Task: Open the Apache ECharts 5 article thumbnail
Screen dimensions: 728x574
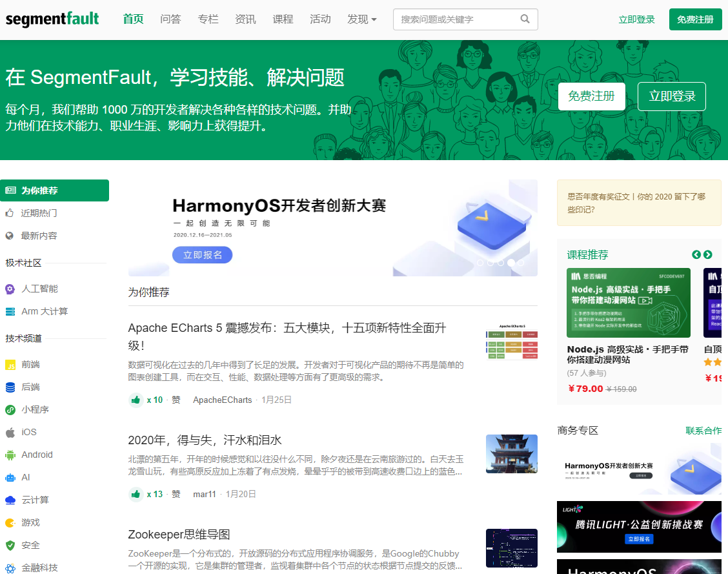Action: 512,342
